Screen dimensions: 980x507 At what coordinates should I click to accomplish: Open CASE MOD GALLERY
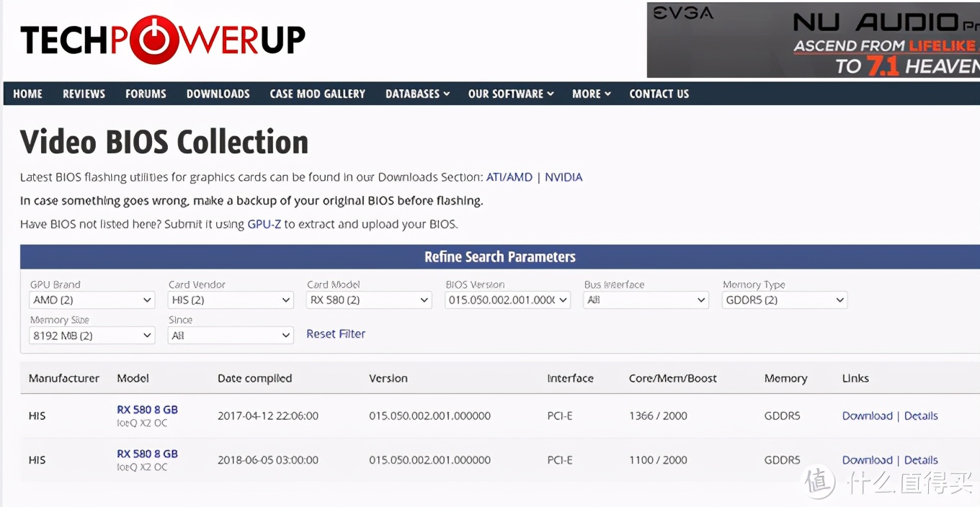pyautogui.click(x=317, y=94)
